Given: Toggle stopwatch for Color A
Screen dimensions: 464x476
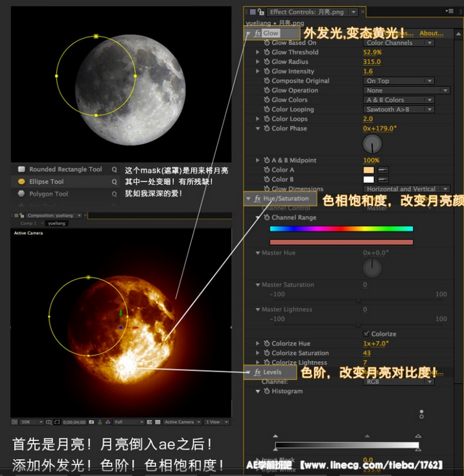Looking at the screenshot, I should (267, 170).
